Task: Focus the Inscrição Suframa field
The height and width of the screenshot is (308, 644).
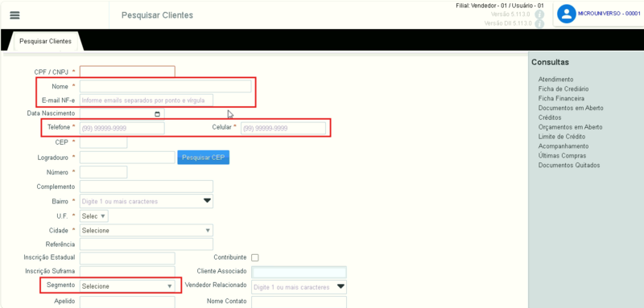Action: point(127,272)
